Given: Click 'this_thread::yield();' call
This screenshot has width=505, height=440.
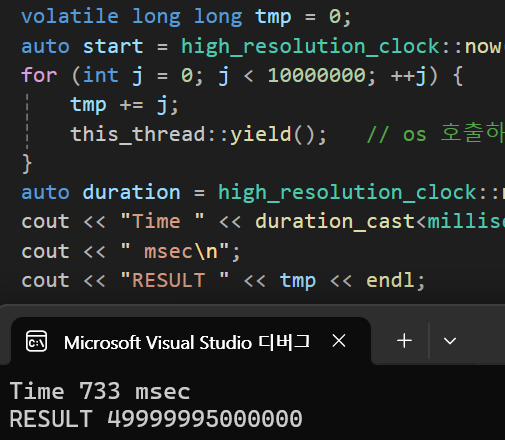Looking at the screenshot, I should pyautogui.click(x=199, y=134).
